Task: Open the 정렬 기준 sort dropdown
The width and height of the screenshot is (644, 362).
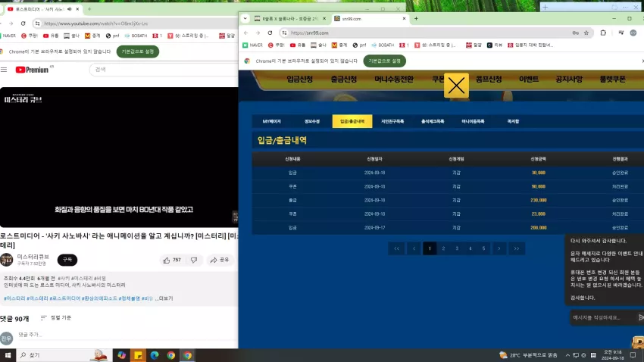Action: click(56, 317)
